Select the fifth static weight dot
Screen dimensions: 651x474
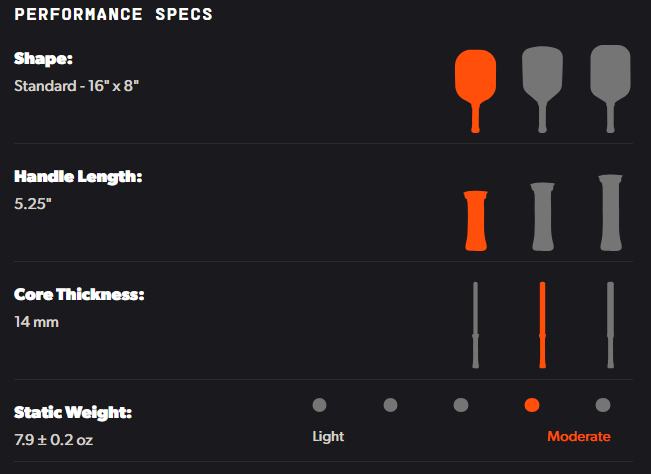(x=603, y=405)
